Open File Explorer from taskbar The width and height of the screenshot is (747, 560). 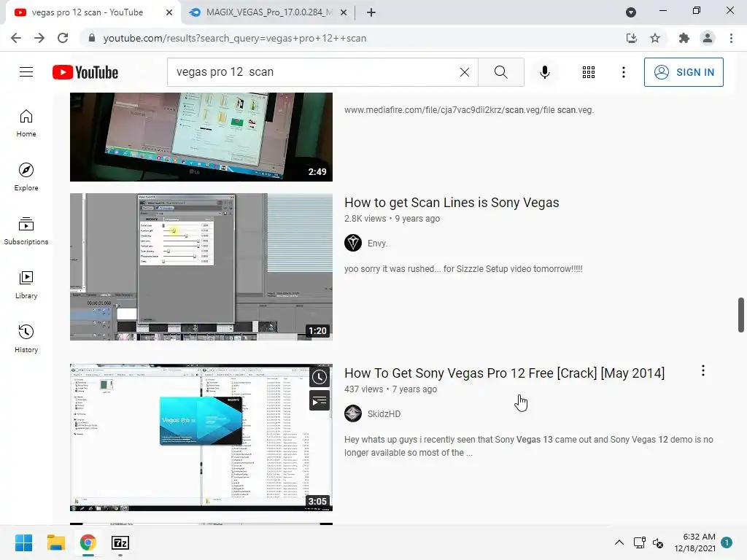coord(55,542)
